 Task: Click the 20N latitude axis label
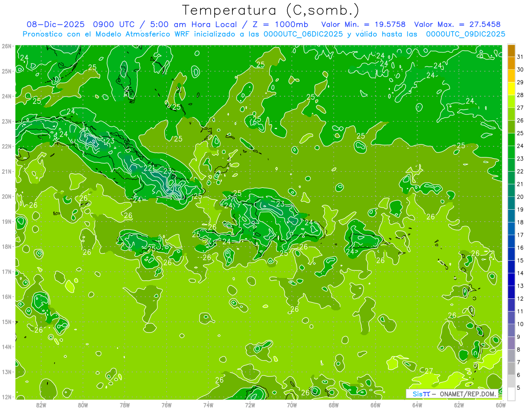coord(7,196)
